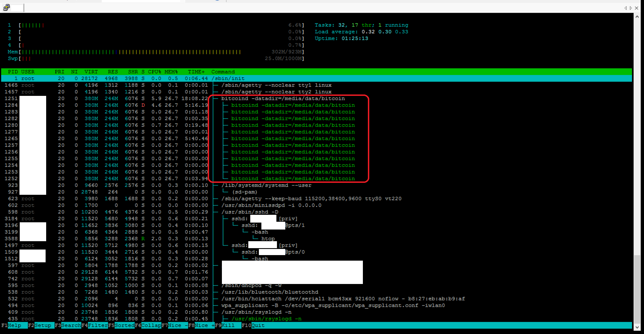The width and height of the screenshot is (644, 334).
Task: Click F8 Nice plus button
Action: coord(201,325)
